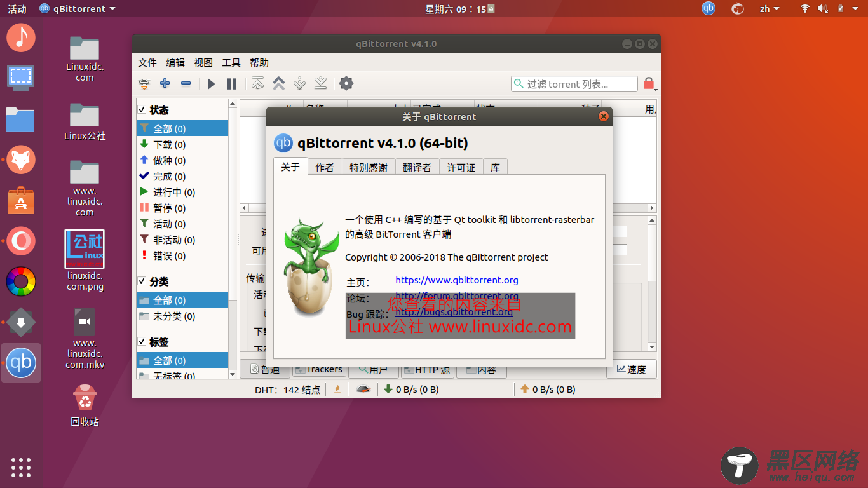Screen dimensions: 868x488
Task: Open the zh input method dropdown
Action: (x=770, y=8)
